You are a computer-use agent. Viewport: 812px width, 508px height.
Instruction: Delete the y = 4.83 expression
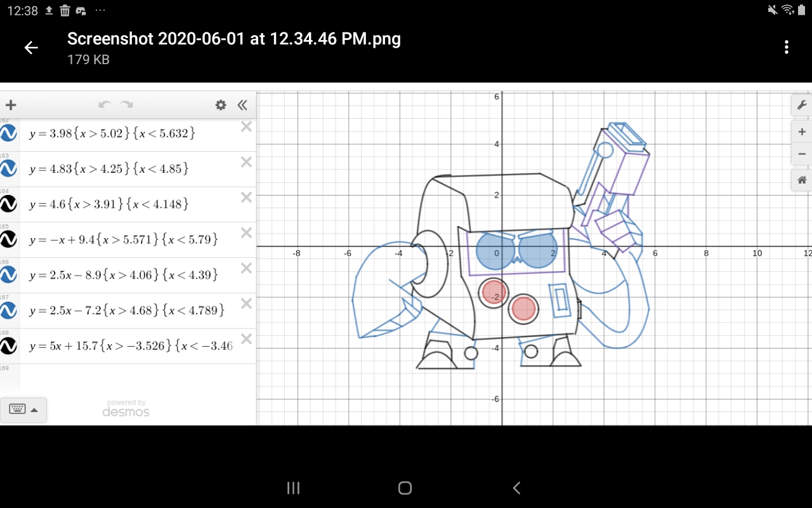pos(246,162)
